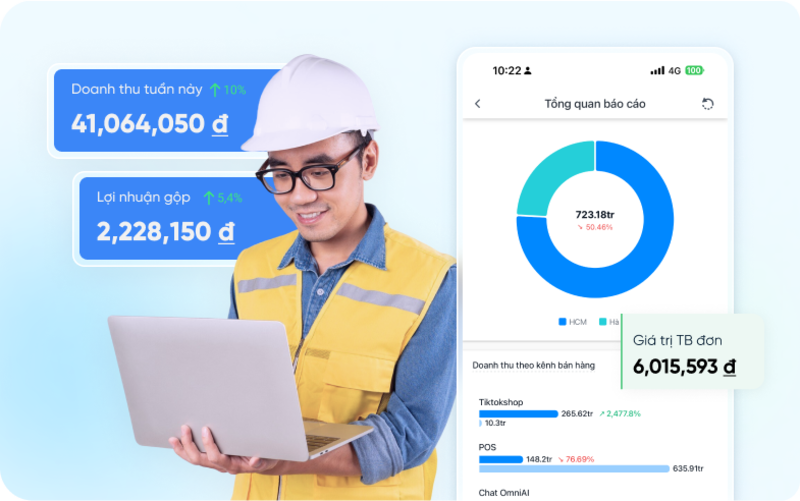Tap the Tiktokshop 265.62tr blue bar
This screenshot has height=501, width=800.
click(518, 414)
